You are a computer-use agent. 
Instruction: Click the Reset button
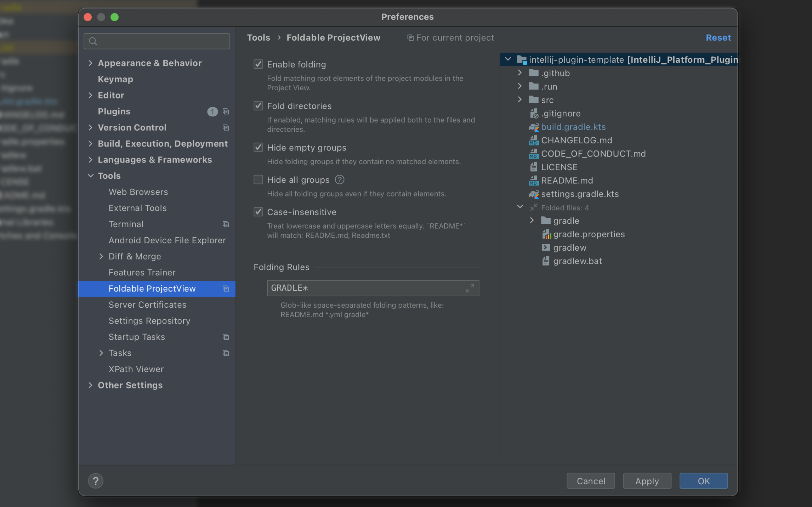718,37
